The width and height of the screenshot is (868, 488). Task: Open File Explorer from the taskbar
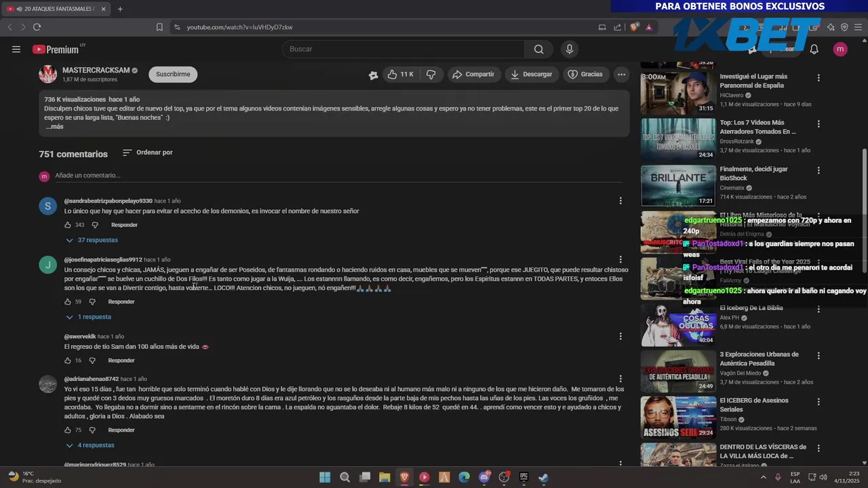[x=384, y=477]
